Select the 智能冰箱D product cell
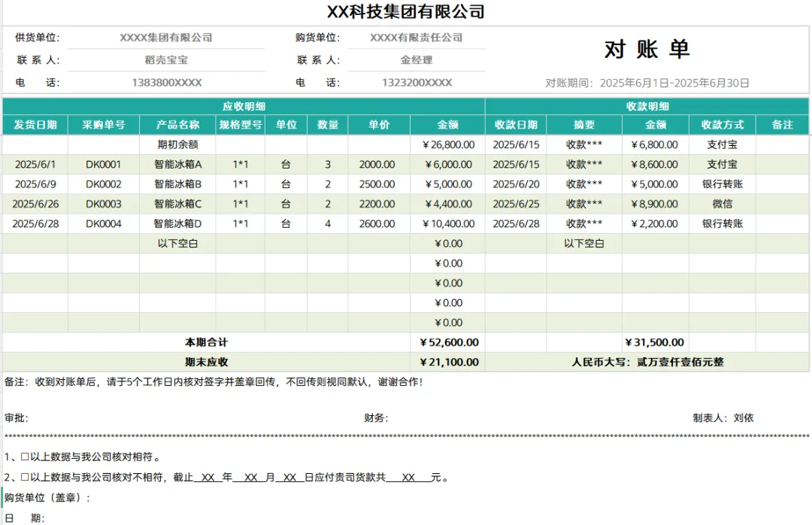The width and height of the screenshot is (812, 525). [177, 224]
